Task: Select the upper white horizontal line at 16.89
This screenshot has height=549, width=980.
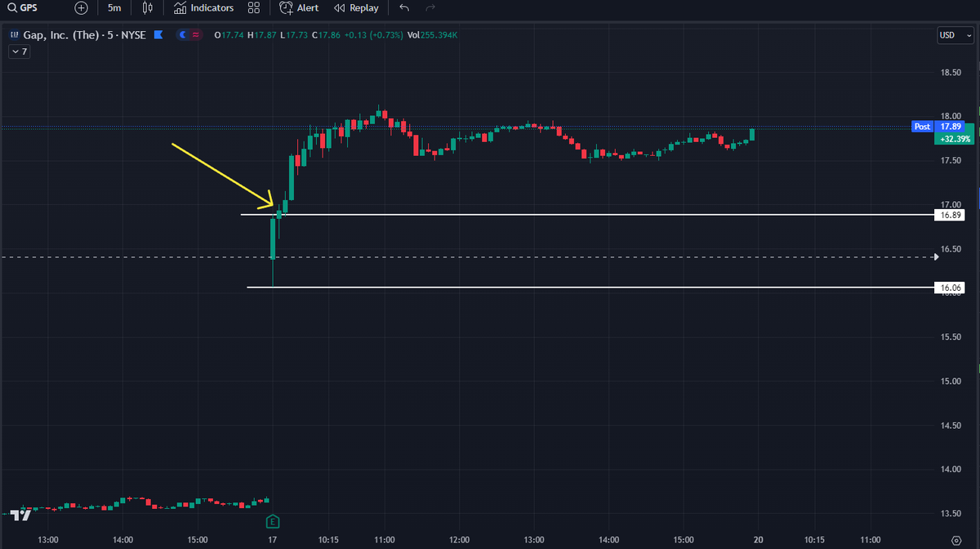Action: coord(586,215)
